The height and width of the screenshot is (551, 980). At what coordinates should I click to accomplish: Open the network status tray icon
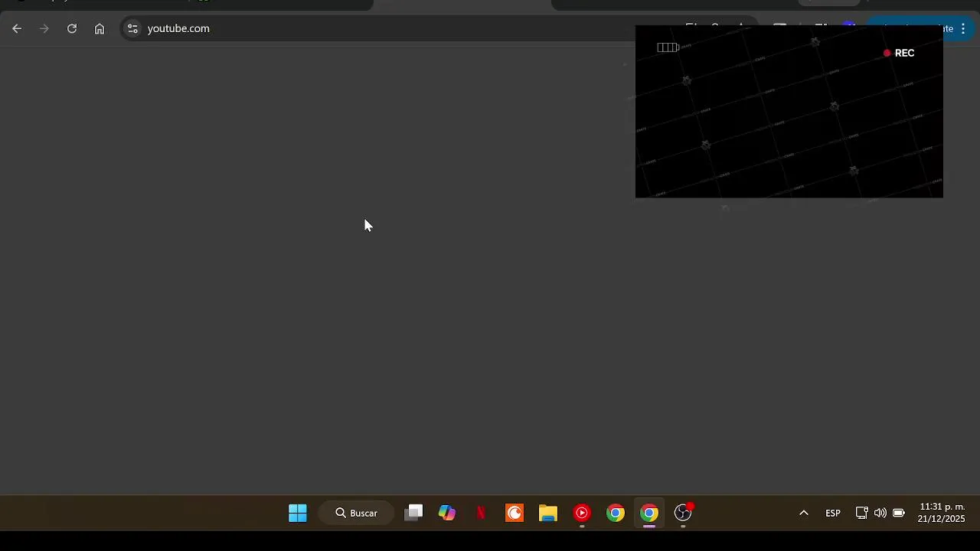click(861, 513)
